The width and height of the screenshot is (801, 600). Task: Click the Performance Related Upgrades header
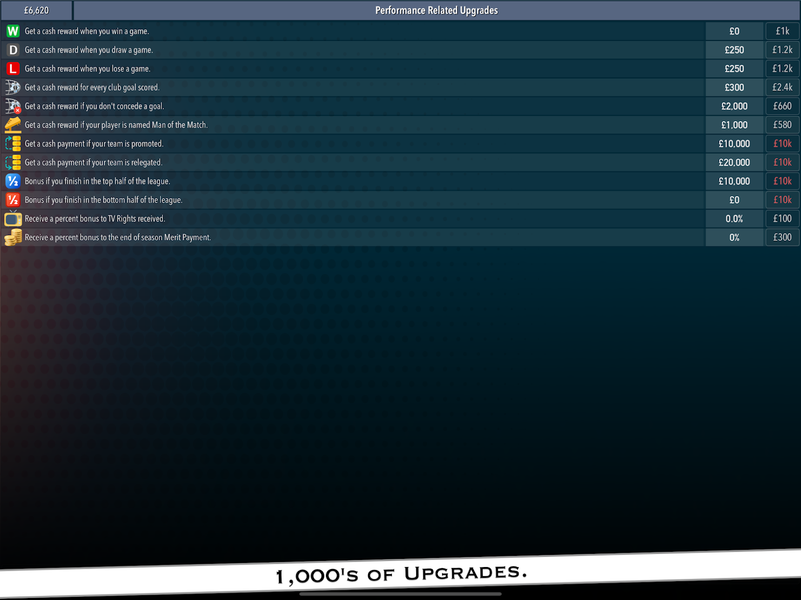(436, 11)
